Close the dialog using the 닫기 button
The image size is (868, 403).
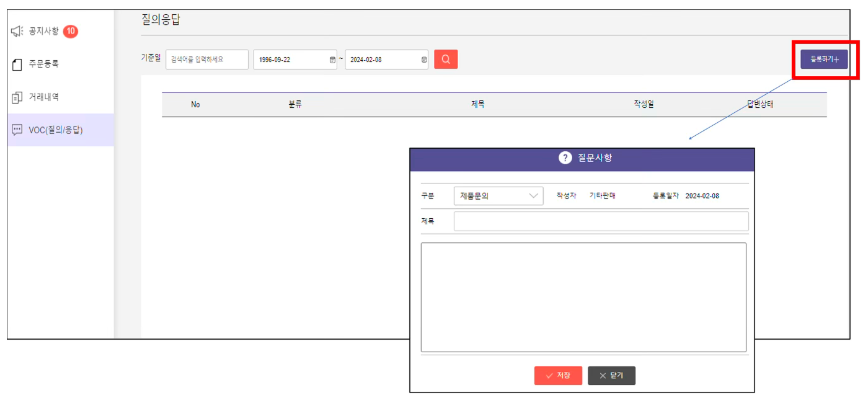point(611,375)
